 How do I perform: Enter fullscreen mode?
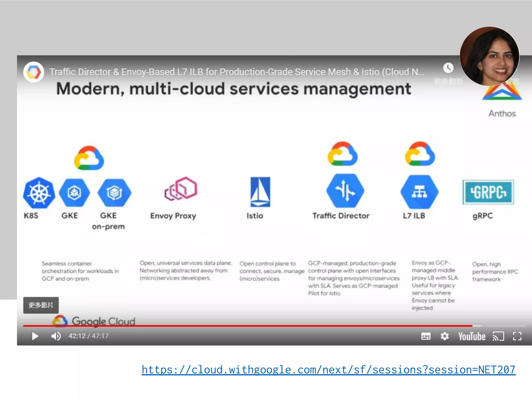tap(517, 336)
